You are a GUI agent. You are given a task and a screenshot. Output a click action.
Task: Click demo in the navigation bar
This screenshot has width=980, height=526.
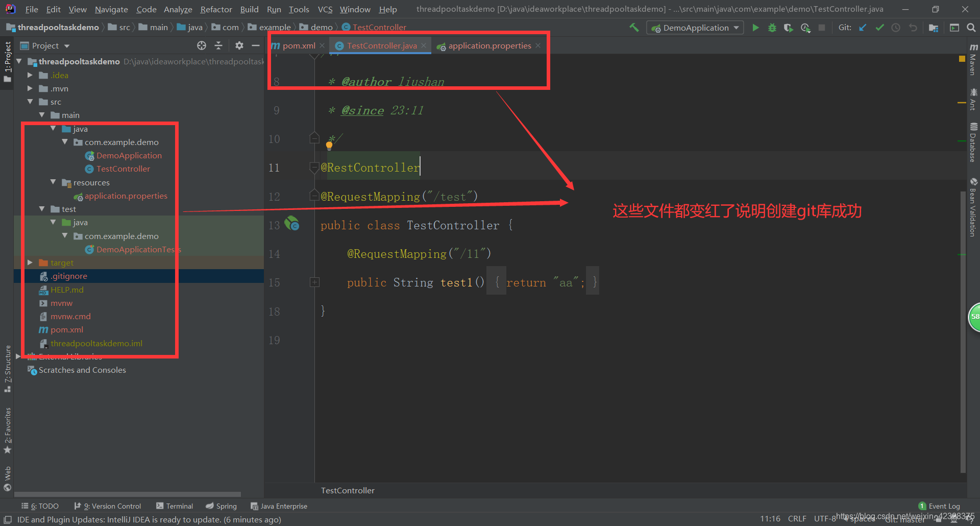[316, 27]
